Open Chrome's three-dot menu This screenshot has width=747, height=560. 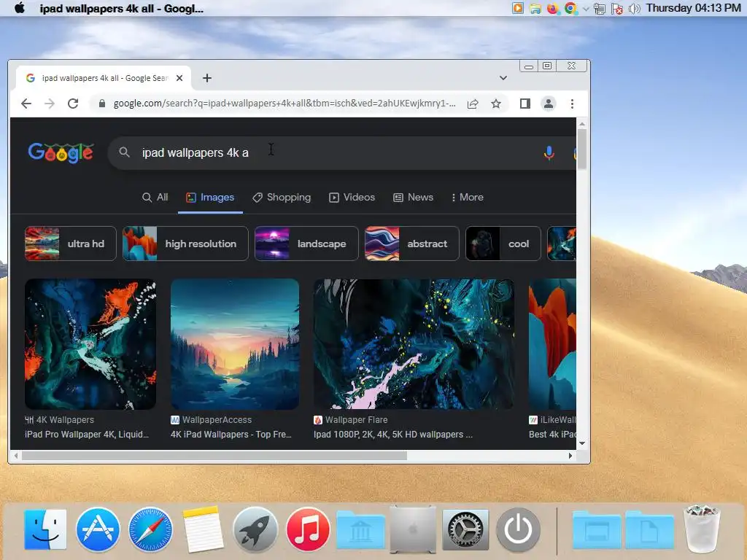tap(572, 104)
